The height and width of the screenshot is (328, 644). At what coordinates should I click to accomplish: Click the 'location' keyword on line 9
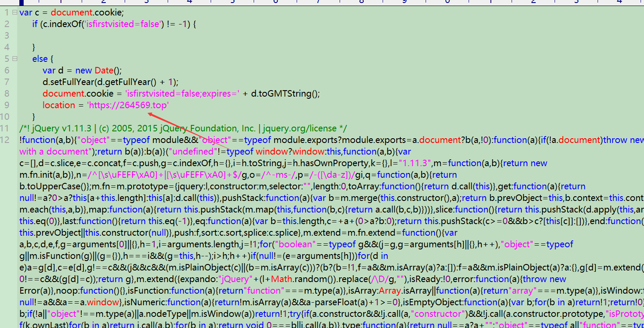[x=58, y=105]
